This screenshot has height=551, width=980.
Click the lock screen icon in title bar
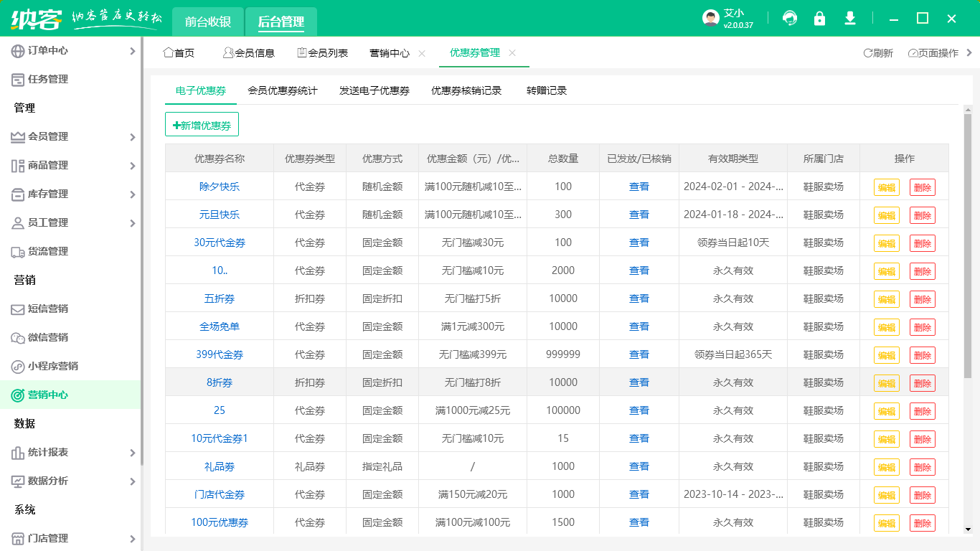pyautogui.click(x=819, y=18)
